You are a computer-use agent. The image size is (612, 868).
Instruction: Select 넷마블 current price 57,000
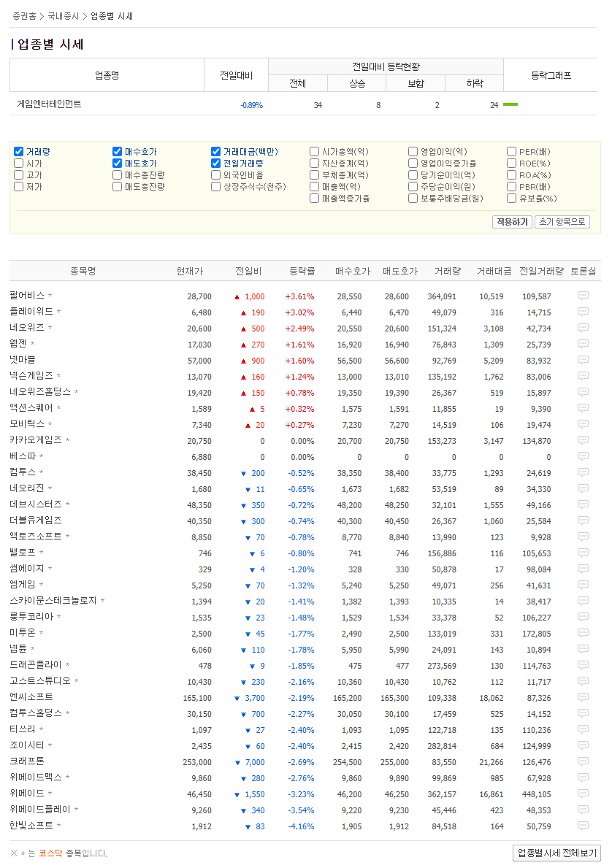[x=199, y=361]
